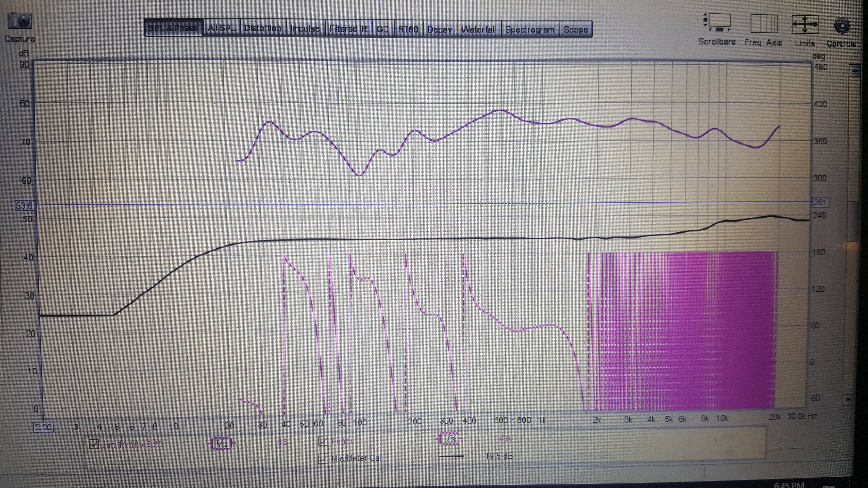Click the deg unit label in the legend
Image resolution: width=868 pixels, height=488 pixels.
pyautogui.click(x=506, y=438)
